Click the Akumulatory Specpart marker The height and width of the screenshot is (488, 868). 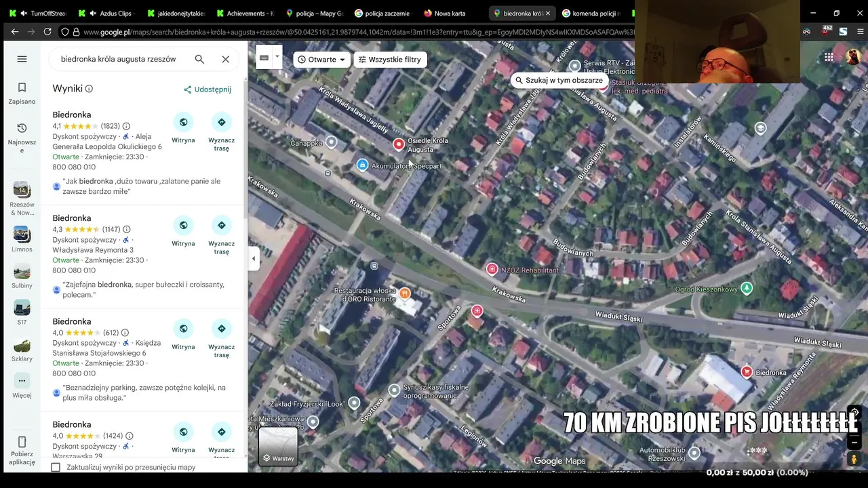click(362, 165)
